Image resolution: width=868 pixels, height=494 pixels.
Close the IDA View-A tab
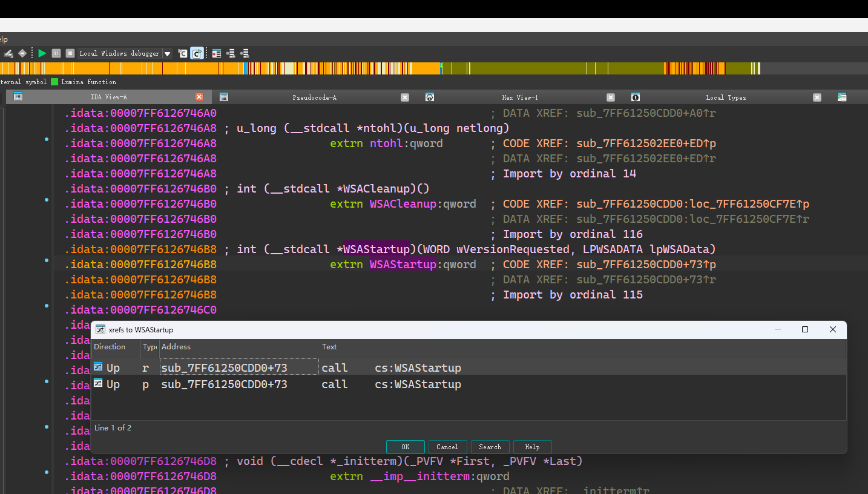coord(199,97)
